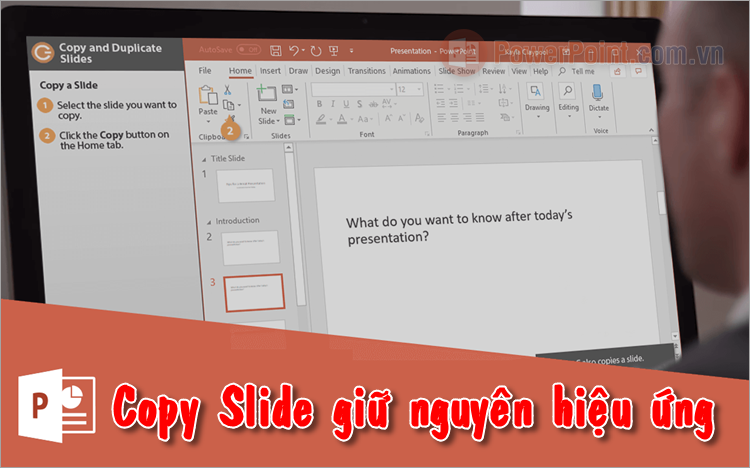Switch to the Insert tab
The width and height of the screenshot is (750, 468).
[x=270, y=71]
